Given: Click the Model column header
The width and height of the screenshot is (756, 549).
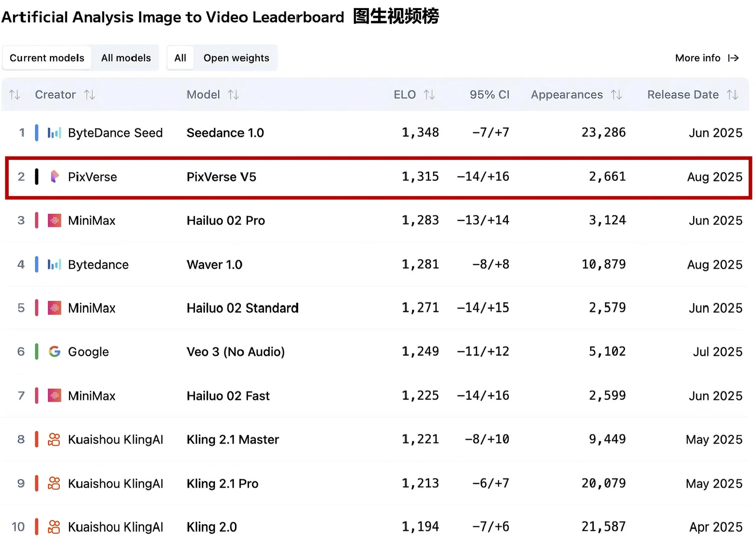Looking at the screenshot, I should click(x=203, y=94).
